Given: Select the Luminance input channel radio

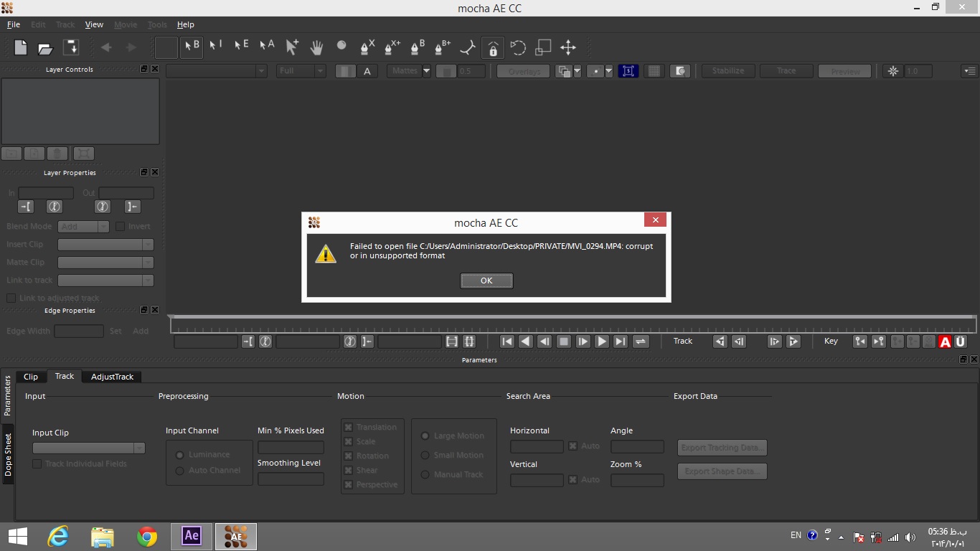Looking at the screenshot, I should coord(180,454).
